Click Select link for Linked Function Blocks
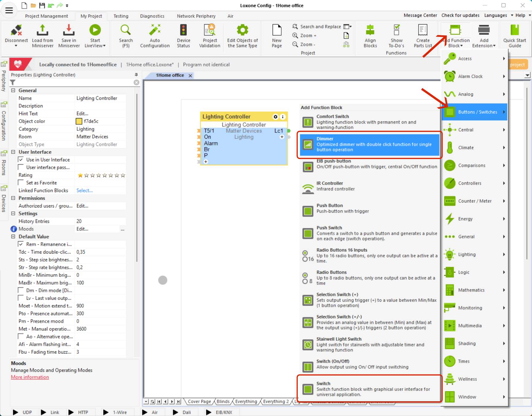The width and height of the screenshot is (532, 416). pyautogui.click(x=84, y=190)
